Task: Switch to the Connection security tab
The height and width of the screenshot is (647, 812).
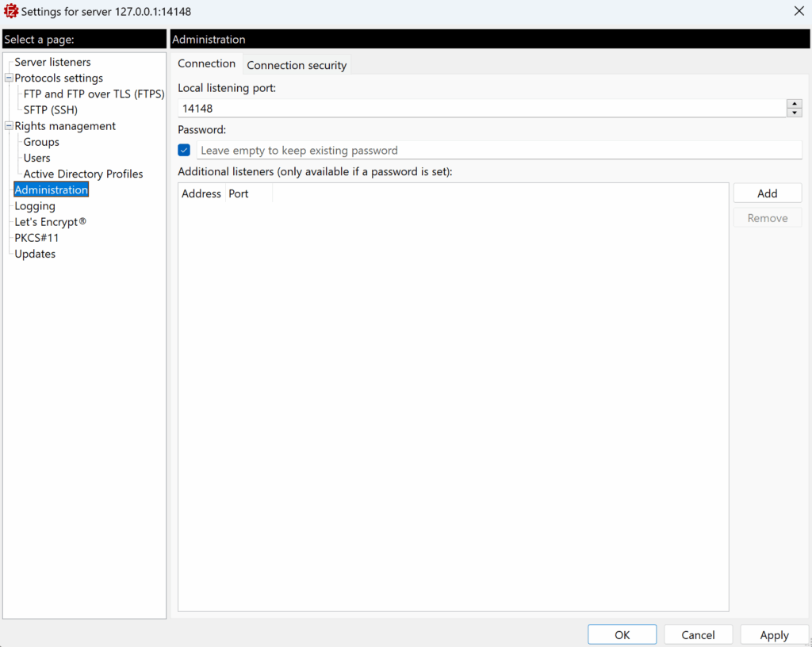Action: pyautogui.click(x=297, y=65)
